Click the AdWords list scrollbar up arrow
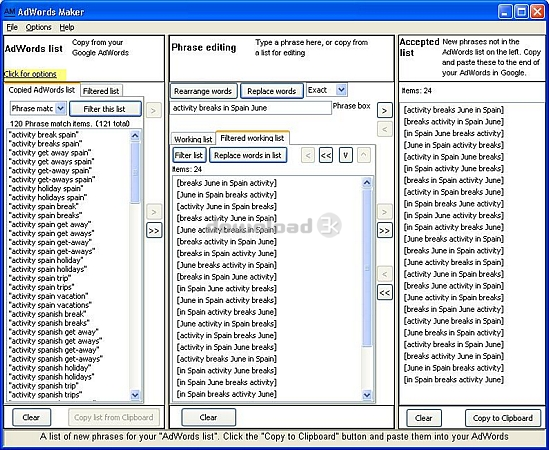The image size is (549, 450). (135, 136)
